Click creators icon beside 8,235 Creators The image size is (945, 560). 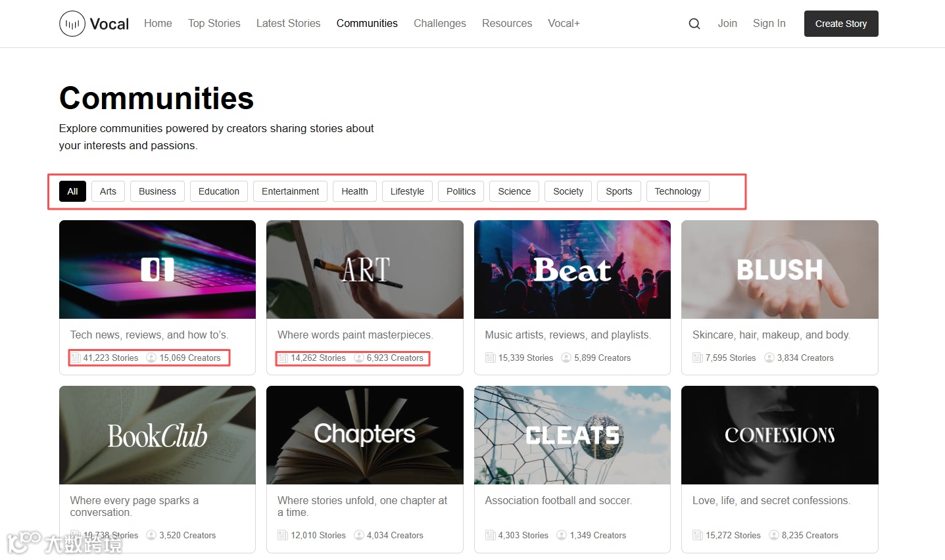pos(774,535)
